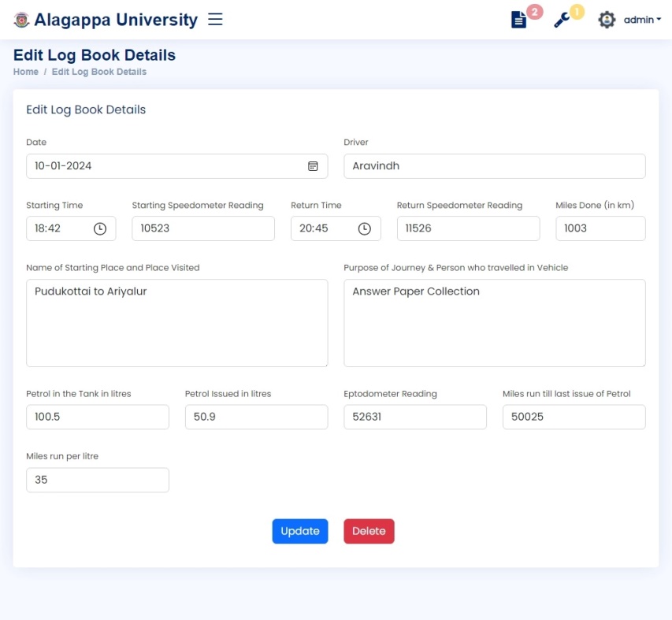Toggle the hamburger sidebar menu
The height and width of the screenshot is (620, 672).
(215, 19)
